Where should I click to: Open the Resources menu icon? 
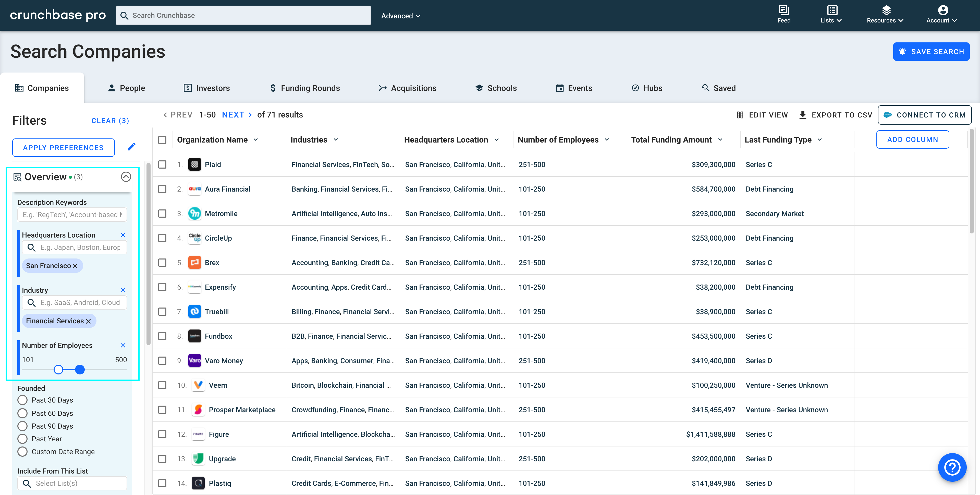tap(886, 10)
